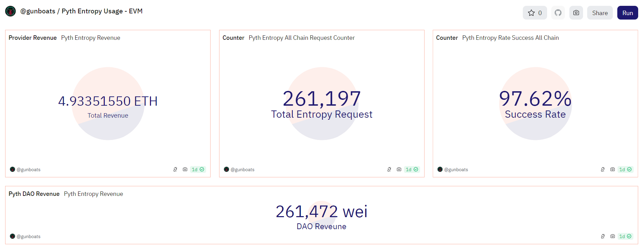Select the 261,472 wei DAO value
The height and width of the screenshot is (247, 644).
click(x=321, y=211)
